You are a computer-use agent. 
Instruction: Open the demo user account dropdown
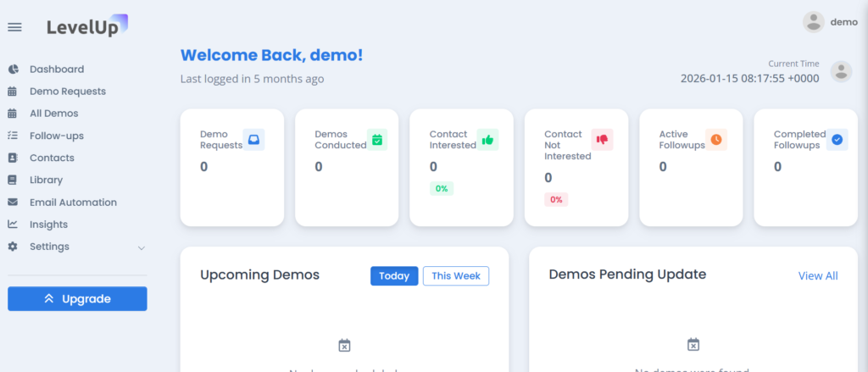point(843,22)
